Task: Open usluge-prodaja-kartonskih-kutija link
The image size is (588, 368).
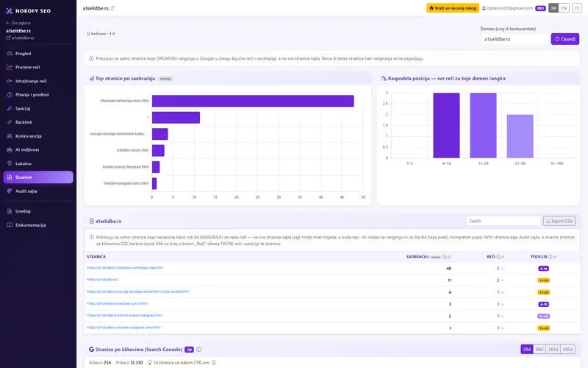Action: pyautogui.click(x=138, y=291)
